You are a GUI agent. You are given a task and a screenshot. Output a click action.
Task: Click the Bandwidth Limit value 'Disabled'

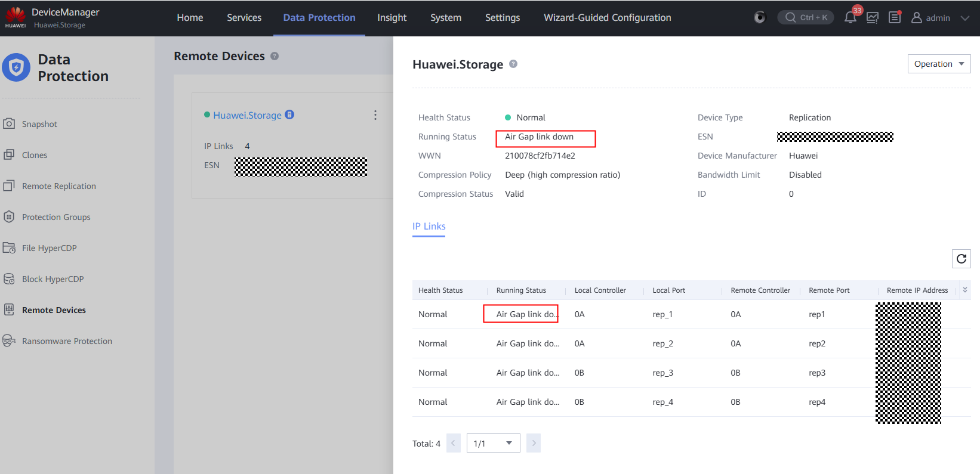[x=805, y=175]
